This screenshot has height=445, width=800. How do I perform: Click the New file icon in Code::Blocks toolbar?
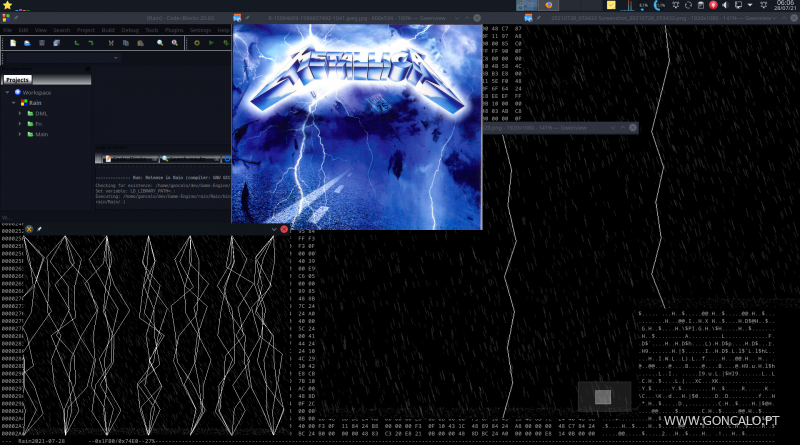pos(13,43)
